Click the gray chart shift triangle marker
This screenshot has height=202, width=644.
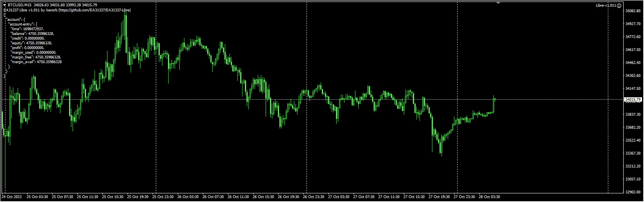point(498,3)
